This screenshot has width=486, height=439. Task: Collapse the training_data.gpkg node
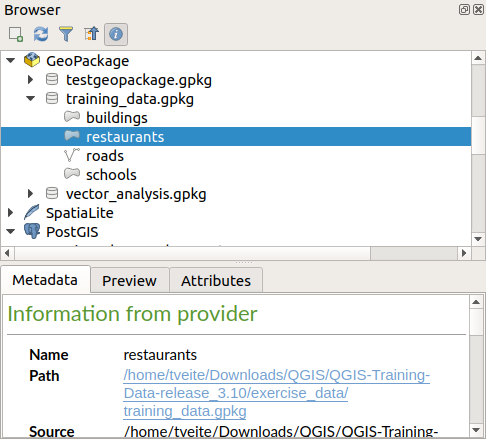click(30, 99)
